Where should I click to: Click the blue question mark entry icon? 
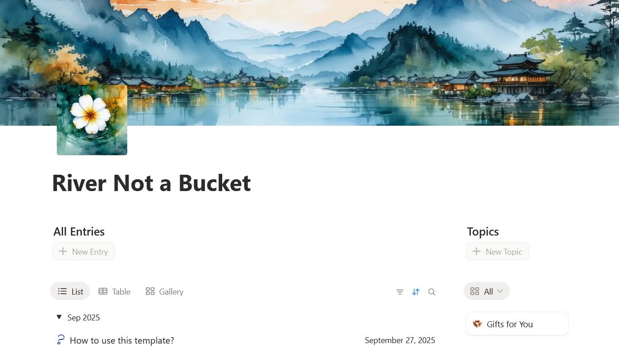tap(60, 339)
